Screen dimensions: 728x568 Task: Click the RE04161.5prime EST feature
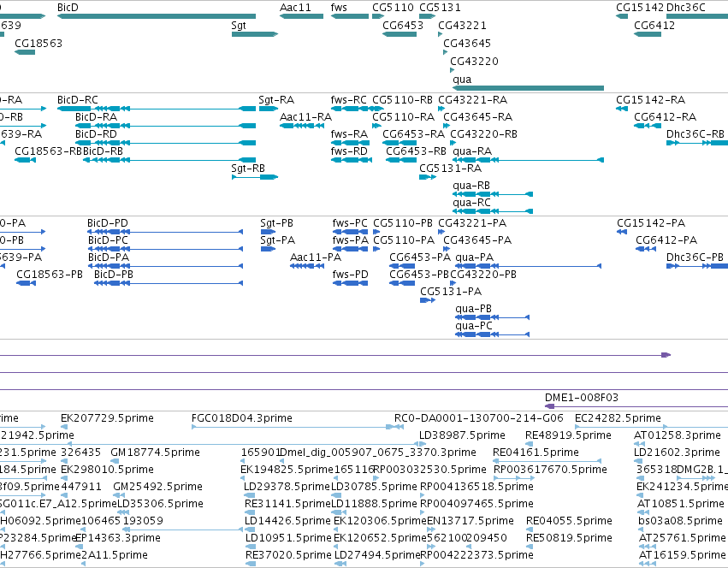coord(547,461)
